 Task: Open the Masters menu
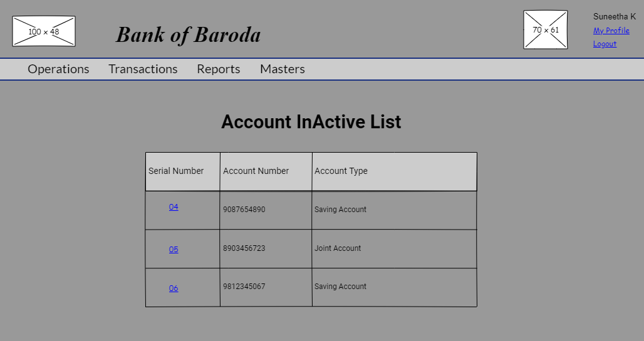[x=283, y=69]
